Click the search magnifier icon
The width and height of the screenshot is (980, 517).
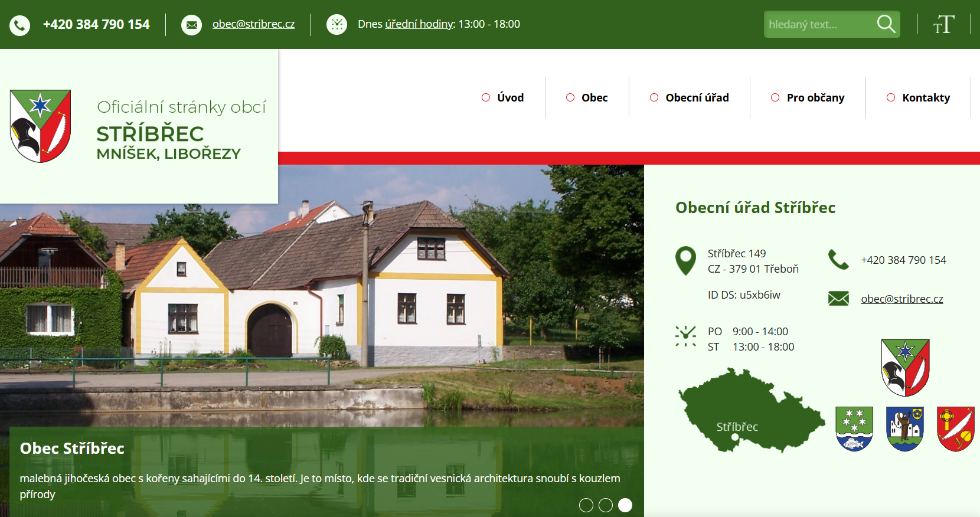click(x=886, y=24)
